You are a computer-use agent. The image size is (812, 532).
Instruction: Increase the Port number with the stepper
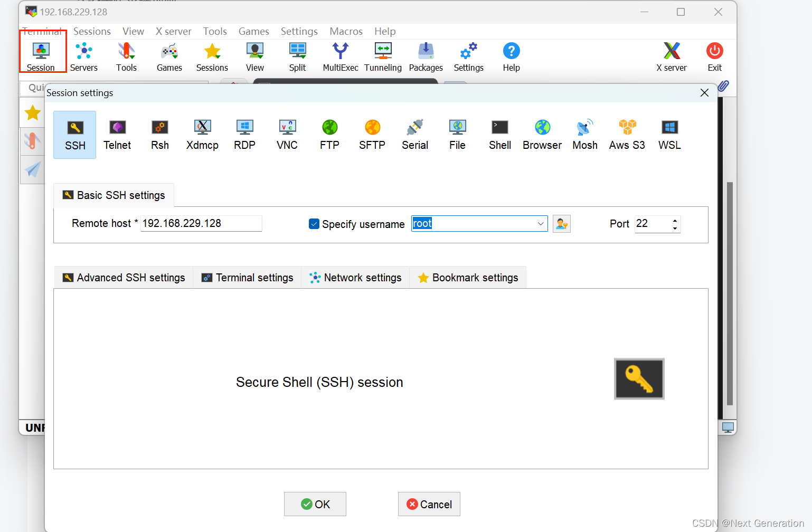tap(675, 220)
